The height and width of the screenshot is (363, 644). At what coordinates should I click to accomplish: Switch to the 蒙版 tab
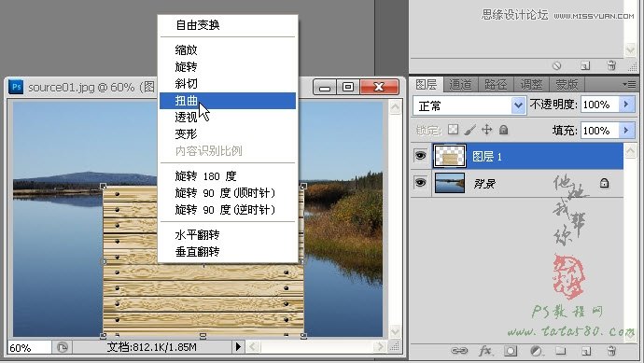pos(567,85)
